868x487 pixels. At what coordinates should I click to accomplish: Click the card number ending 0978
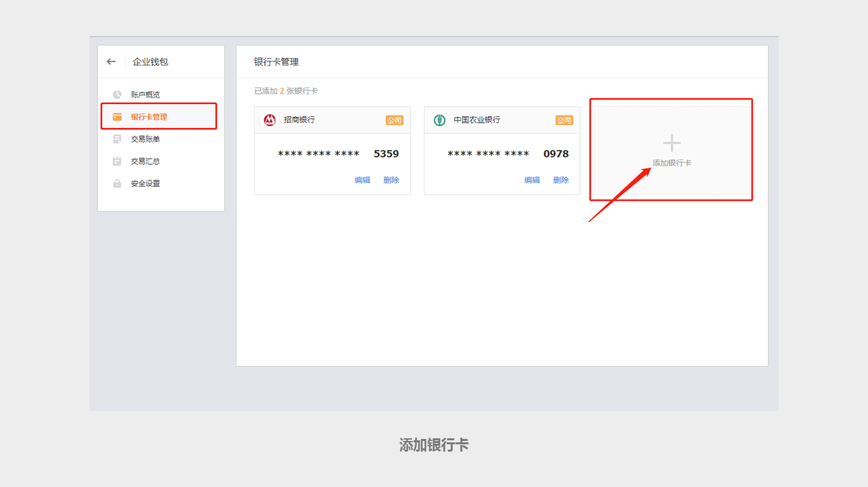tap(508, 154)
